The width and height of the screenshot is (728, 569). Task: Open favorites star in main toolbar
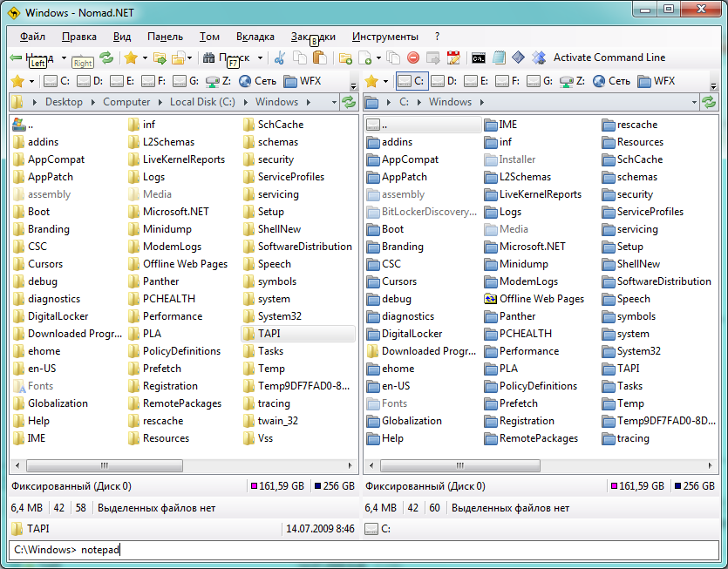(131, 58)
